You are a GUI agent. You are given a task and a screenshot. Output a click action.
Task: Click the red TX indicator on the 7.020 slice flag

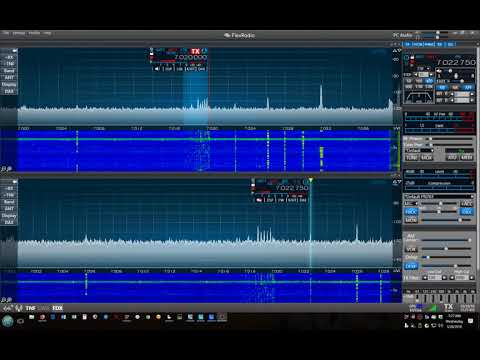tap(195, 51)
